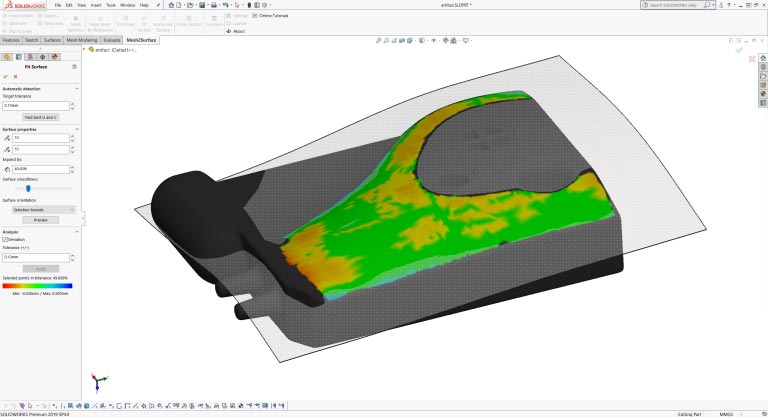Switch to the Mesh Modeling tab
Screen dimensions: 768x417
click(x=81, y=40)
